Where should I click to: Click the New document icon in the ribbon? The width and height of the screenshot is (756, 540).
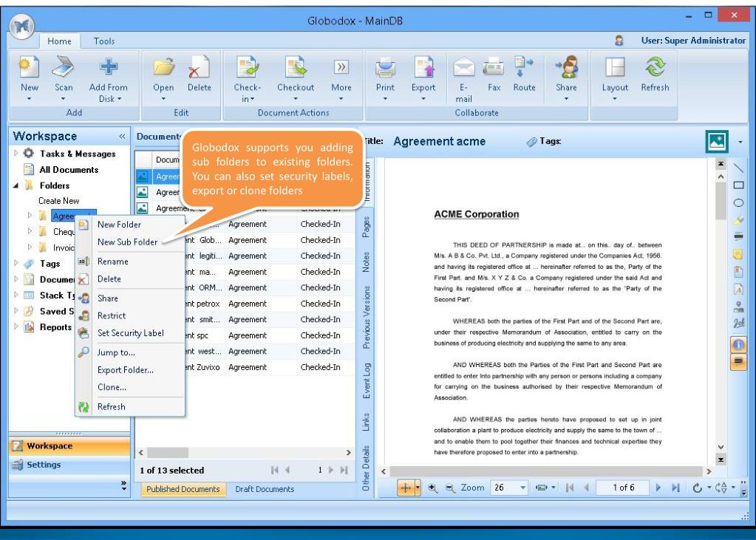point(29,66)
